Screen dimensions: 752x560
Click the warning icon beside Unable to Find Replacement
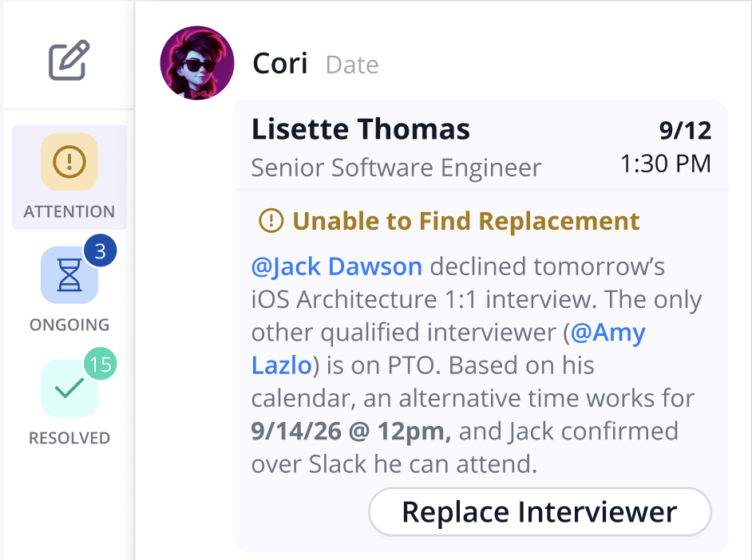[x=271, y=220]
